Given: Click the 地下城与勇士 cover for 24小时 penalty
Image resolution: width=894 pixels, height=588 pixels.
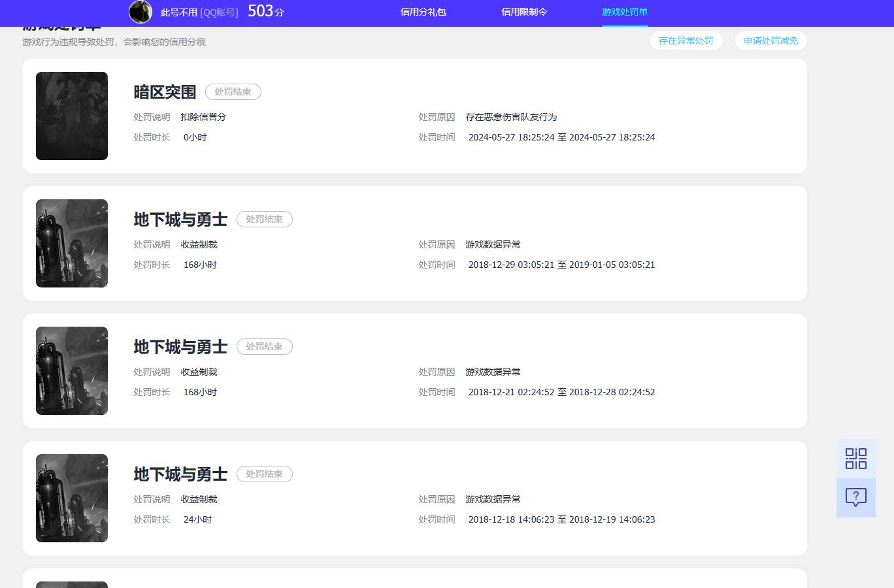Looking at the screenshot, I should (72, 498).
